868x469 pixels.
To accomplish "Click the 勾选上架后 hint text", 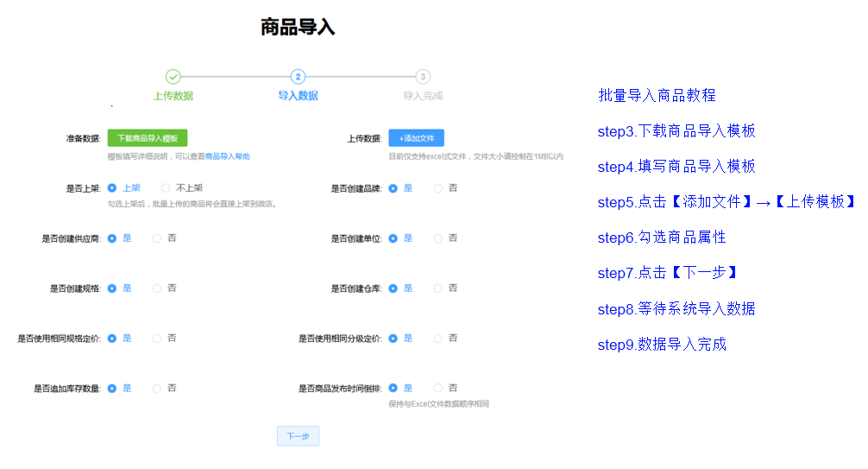I will point(192,204).
